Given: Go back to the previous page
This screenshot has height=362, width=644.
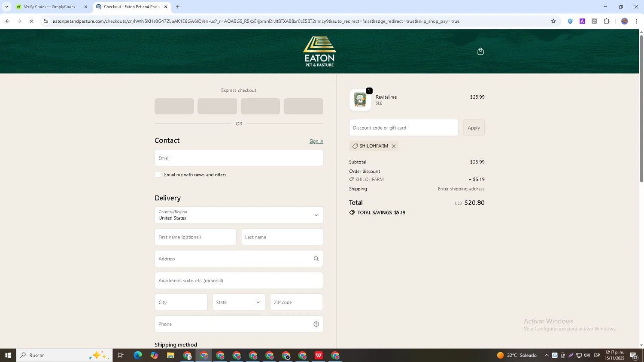Looking at the screenshot, I should 7,21.
